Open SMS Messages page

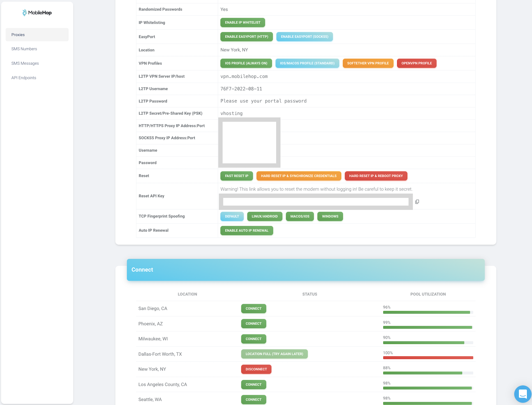tap(25, 63)
